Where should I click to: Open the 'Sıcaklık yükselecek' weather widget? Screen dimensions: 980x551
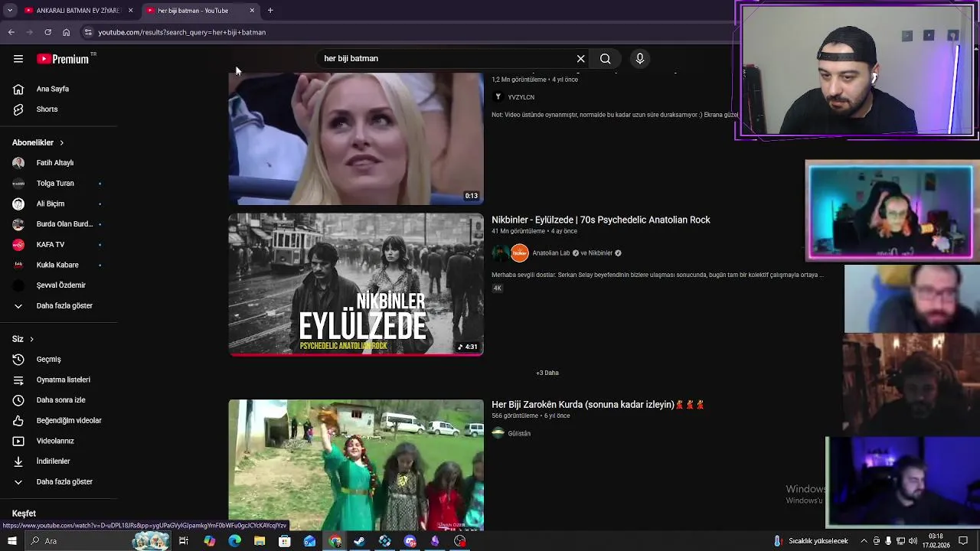(x=810, y=541)
